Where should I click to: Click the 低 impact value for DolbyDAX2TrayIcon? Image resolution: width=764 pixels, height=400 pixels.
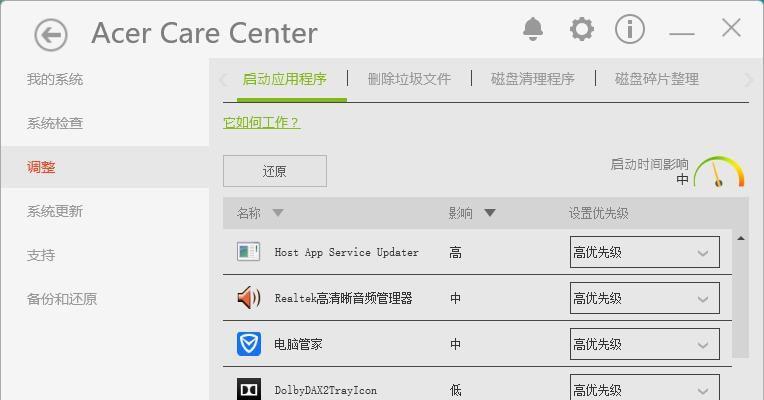456,390
